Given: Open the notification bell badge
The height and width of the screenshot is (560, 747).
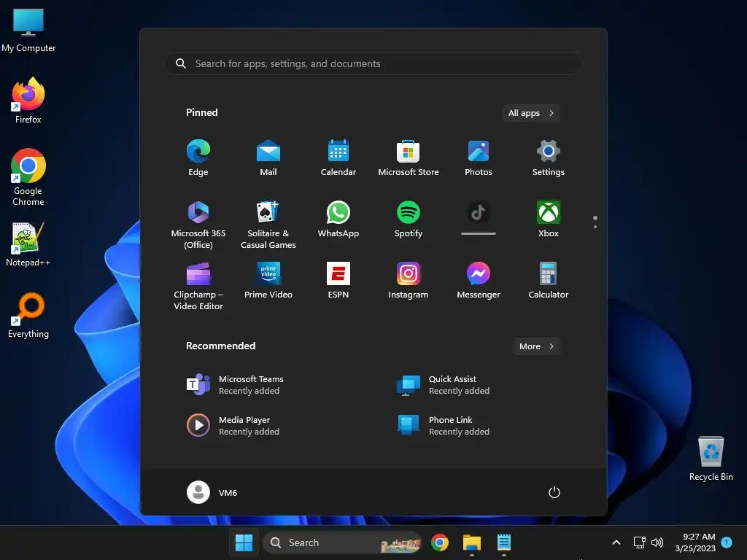Looking at the screenshot, I should 727,542.
